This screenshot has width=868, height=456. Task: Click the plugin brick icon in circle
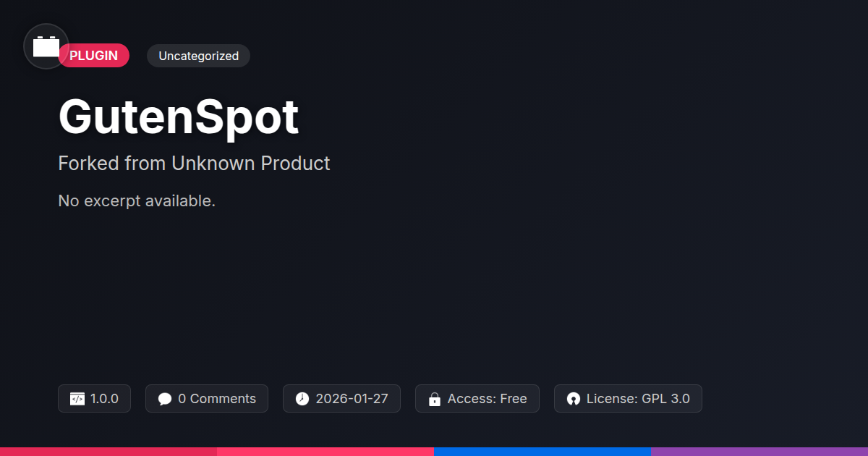(x=46, y=46)
